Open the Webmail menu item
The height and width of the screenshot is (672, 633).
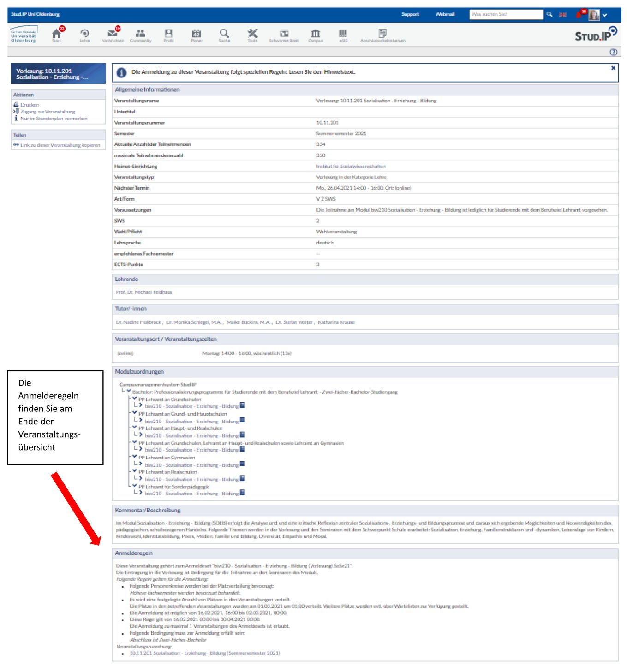[445, 14]
